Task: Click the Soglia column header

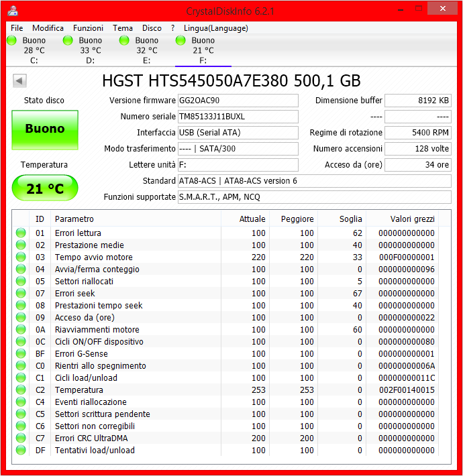Action: [x=342, y=219]
